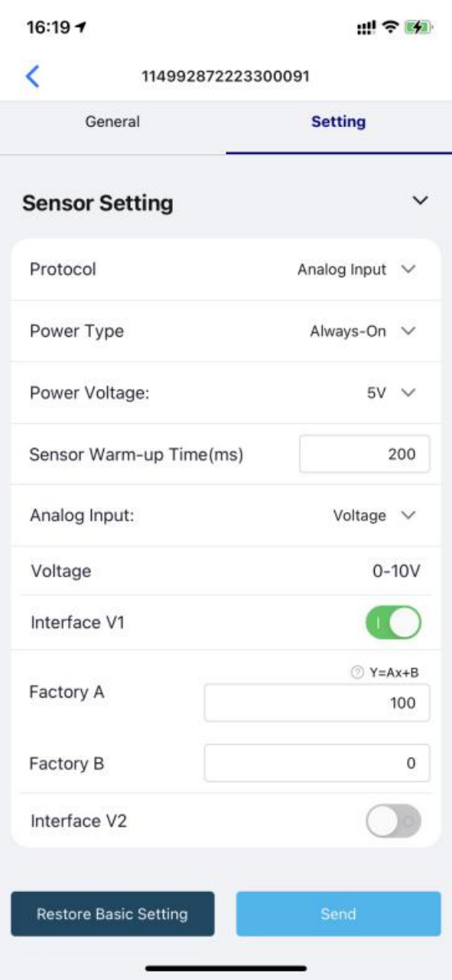Tap the location arrow next to the time

(81, 28)
